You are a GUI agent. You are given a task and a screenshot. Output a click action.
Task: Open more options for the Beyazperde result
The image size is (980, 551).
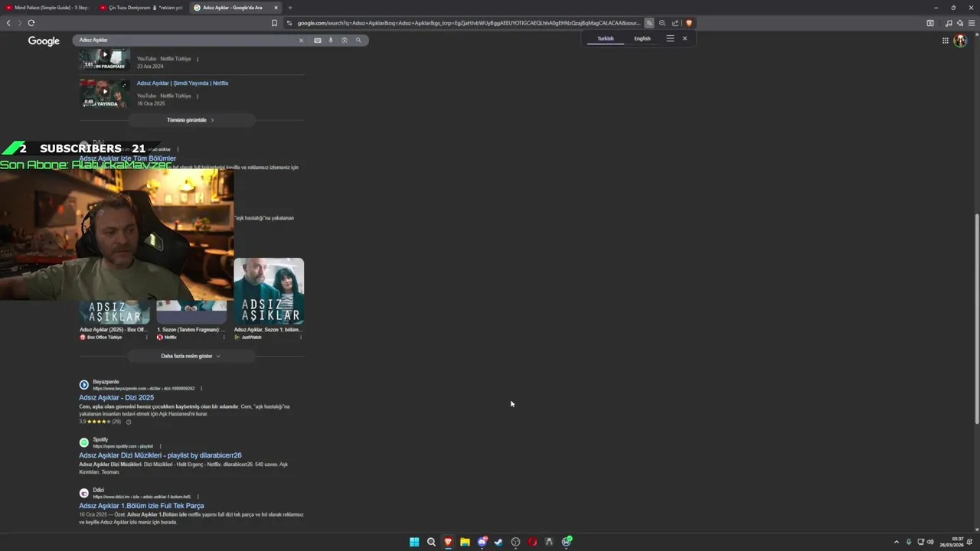pyautogui.click(x=201, y=389)
